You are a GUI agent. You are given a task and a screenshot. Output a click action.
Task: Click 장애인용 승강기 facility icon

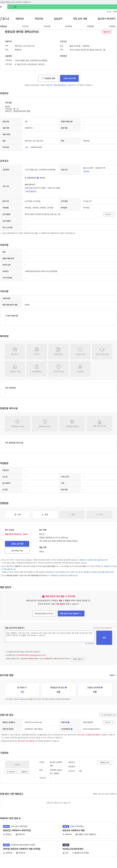[x=45, y=424]
